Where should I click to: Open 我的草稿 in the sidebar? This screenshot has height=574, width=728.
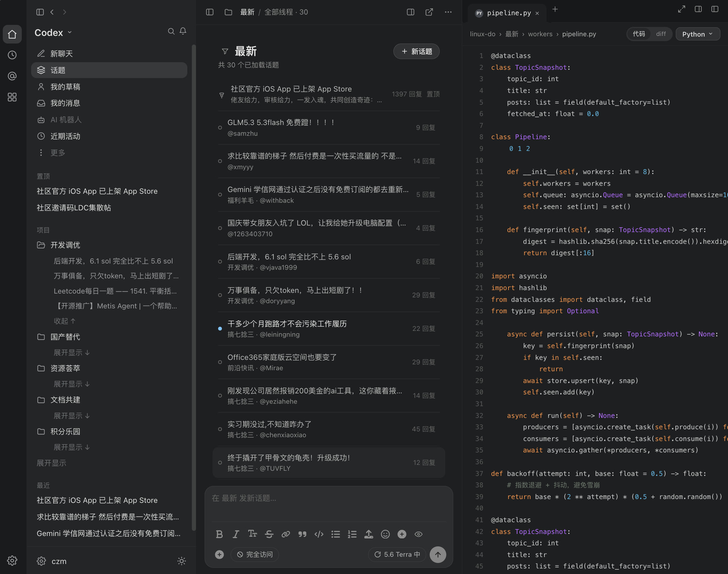point(109,87)
